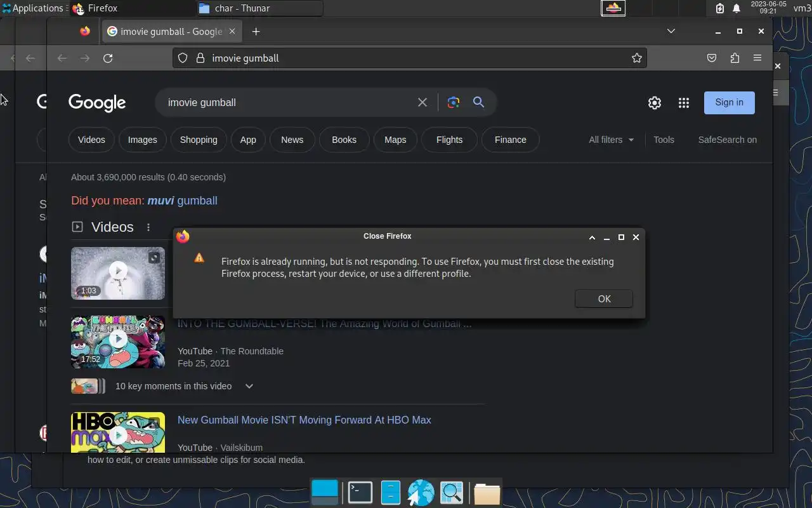Open the home folder icon in dock
The image size is (812, 508).
[x=487, y=493]
